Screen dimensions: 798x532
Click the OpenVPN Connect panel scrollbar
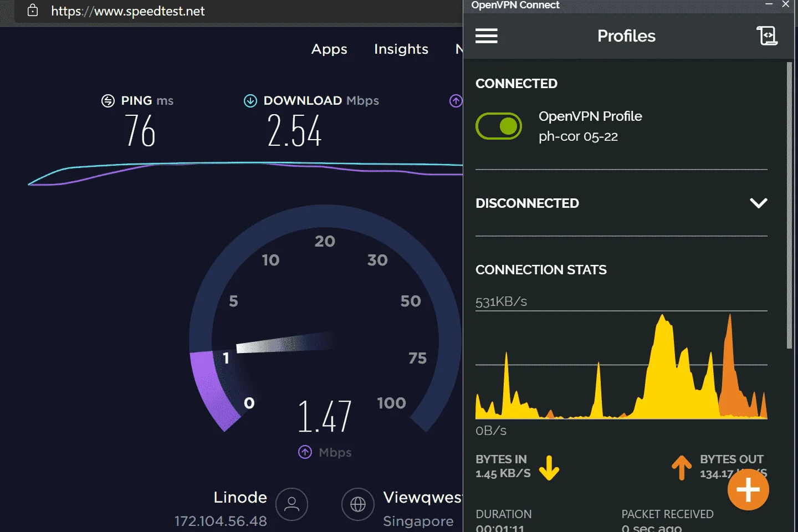[x=790, y=205]
